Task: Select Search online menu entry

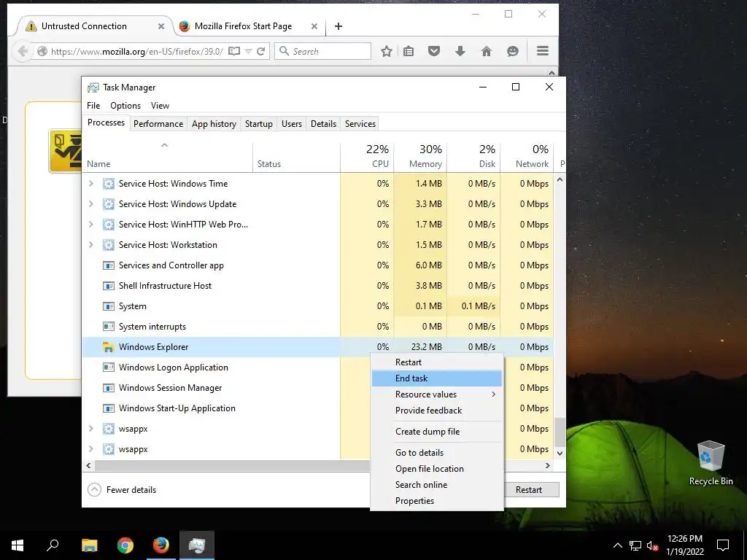Action: tap(437, 484)
